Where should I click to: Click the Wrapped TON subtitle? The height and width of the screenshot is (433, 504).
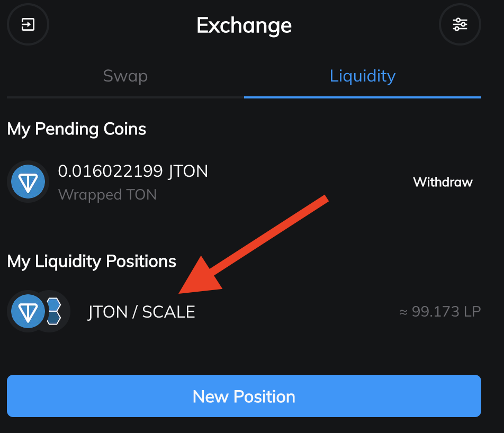(x=107, y=195)
